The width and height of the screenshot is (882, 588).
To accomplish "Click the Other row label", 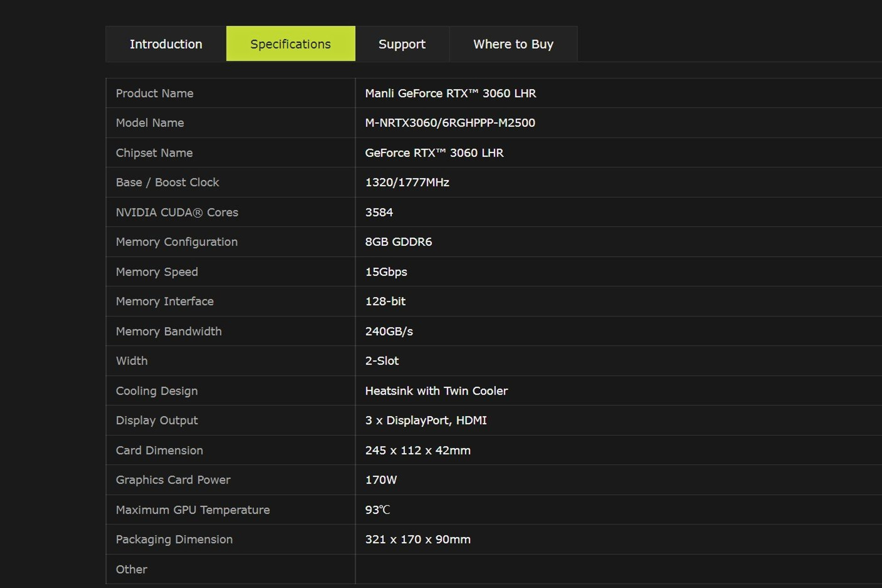I will 131,569.
